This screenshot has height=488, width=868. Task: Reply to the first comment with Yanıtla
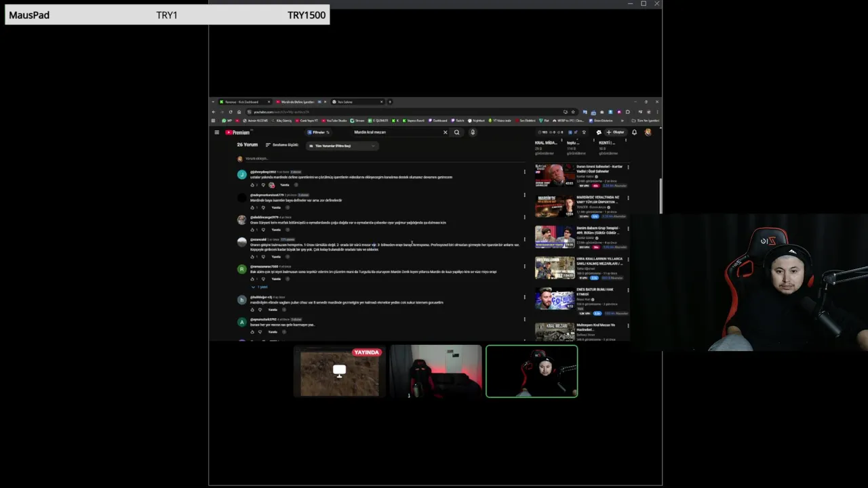pyautogui.click(x=285, y=185)
